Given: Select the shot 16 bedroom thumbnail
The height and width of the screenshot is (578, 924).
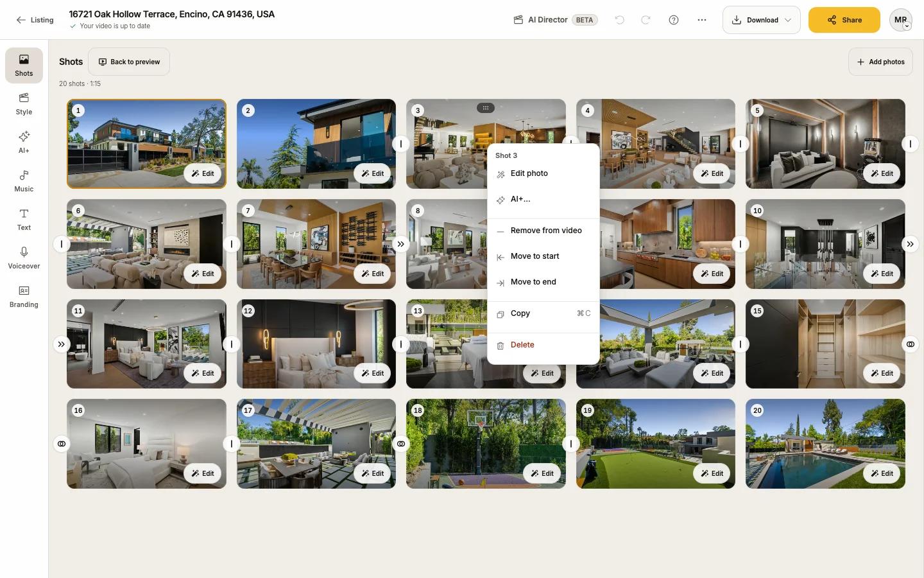Looking at the screenshot, I should pos(146,444).
